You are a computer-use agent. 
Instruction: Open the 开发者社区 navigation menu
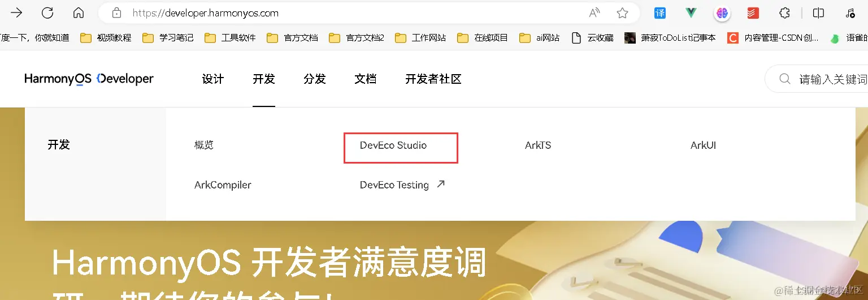[x=433, y=79]
